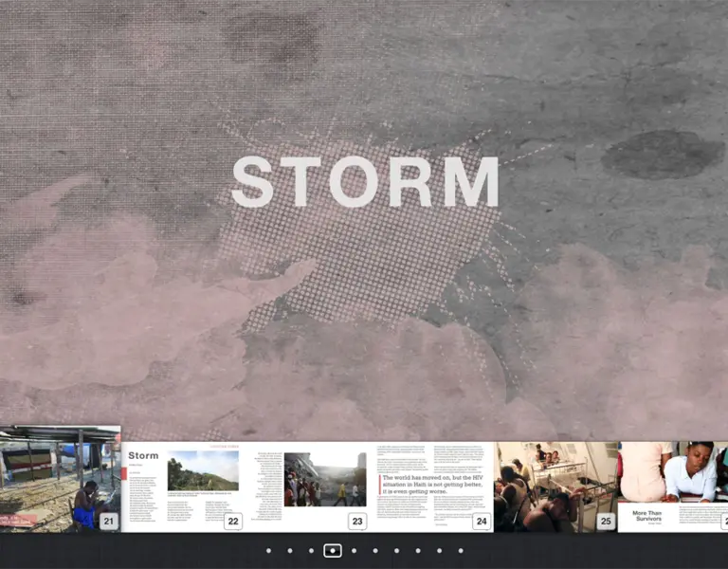Open page 22 thumbnail titled Storm
Screen dimensions: 728x569
183,486
